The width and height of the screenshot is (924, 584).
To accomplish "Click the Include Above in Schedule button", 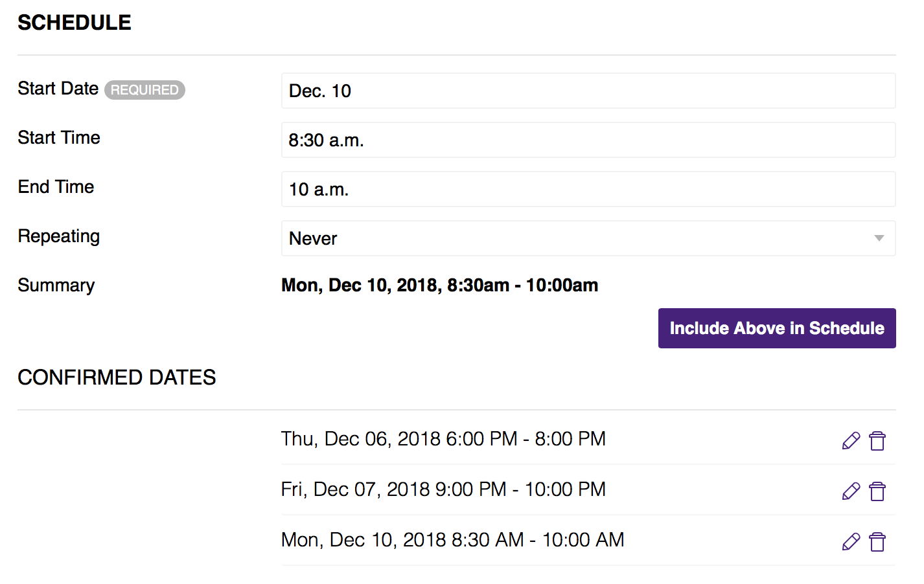I will pos(777,328).
